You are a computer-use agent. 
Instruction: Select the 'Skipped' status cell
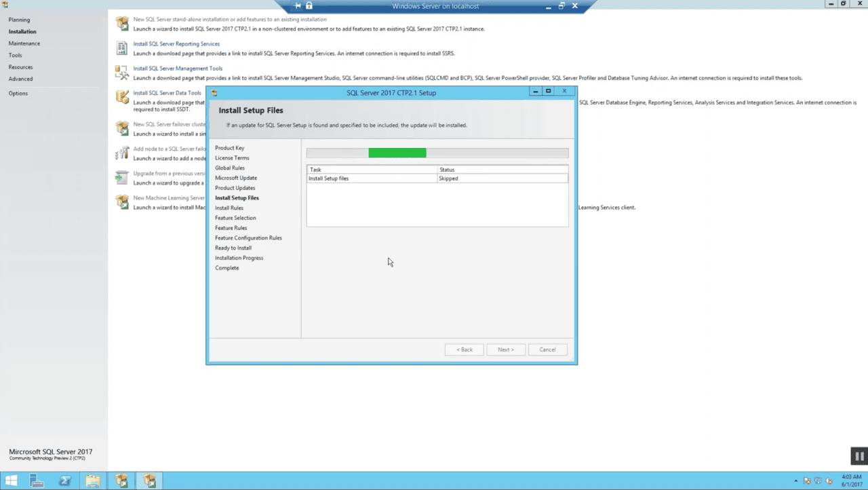point(502,178)
